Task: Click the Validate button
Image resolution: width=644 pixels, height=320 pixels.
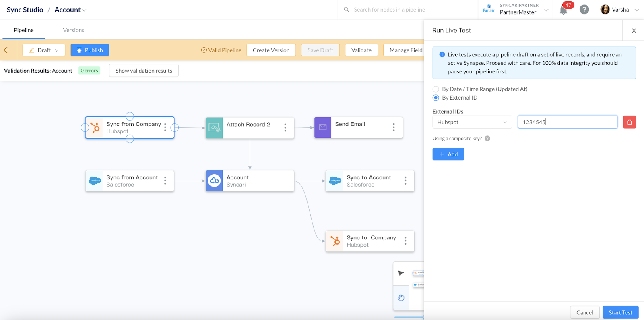Action: [361, 50]
